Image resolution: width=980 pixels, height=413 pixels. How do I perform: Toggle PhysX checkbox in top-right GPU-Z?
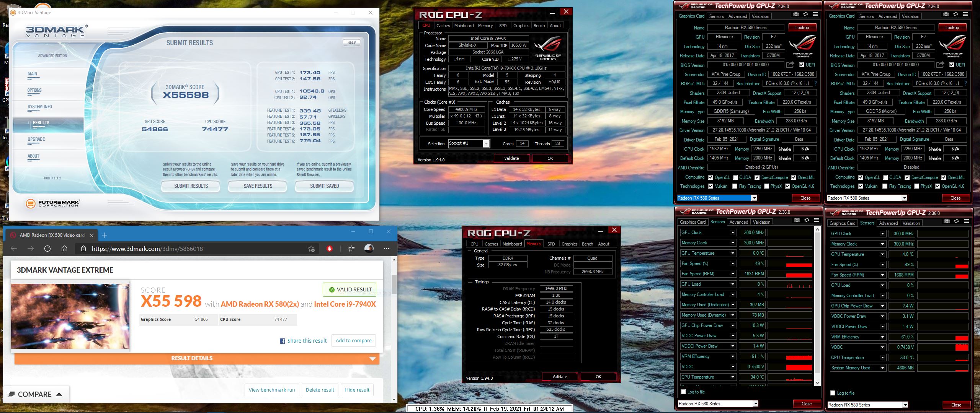916,186
